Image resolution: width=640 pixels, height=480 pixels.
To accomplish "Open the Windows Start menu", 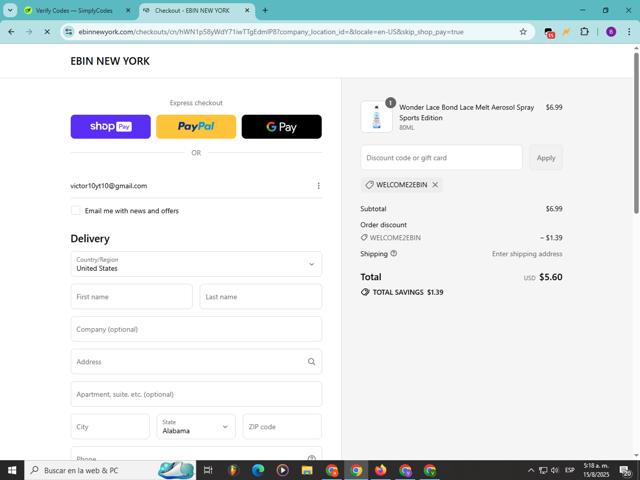I will point(12,470).
